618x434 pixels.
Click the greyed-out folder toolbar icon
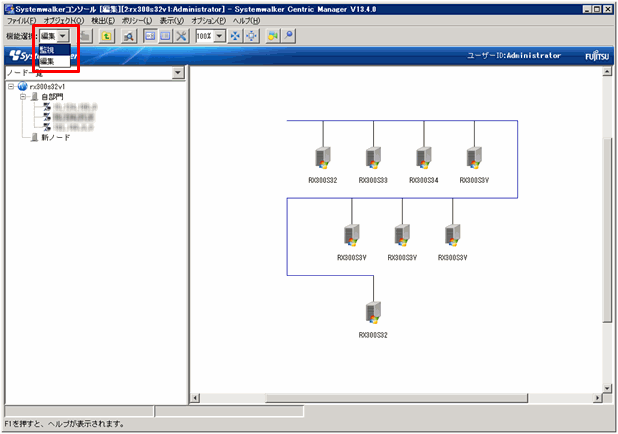pyautogui.click(x=86, y=36)
